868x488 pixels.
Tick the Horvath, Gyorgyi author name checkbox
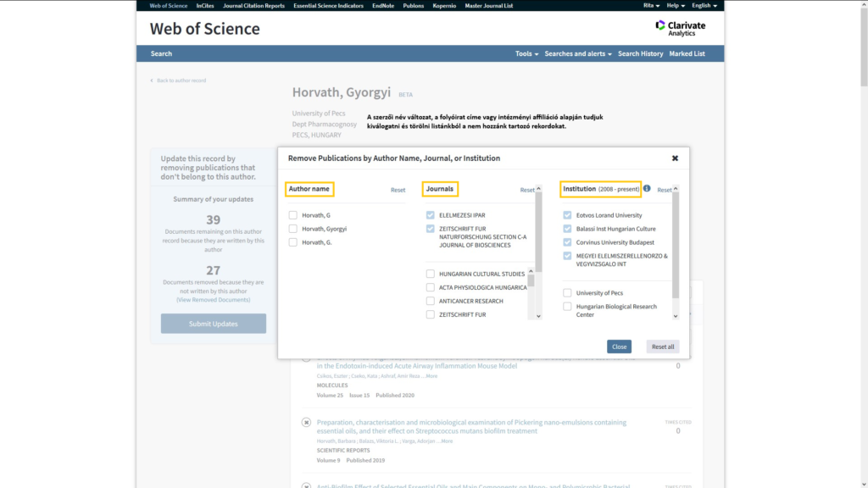pos(292,229)
